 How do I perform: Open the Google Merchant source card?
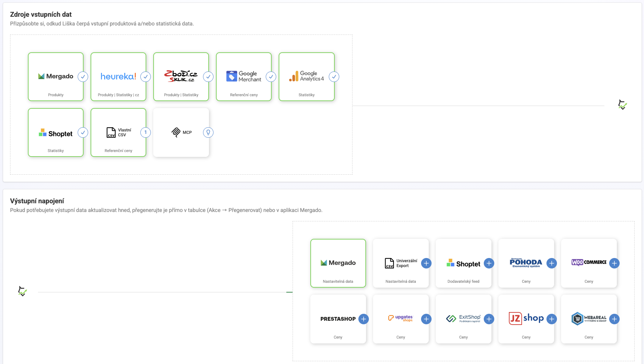[244, 77]
